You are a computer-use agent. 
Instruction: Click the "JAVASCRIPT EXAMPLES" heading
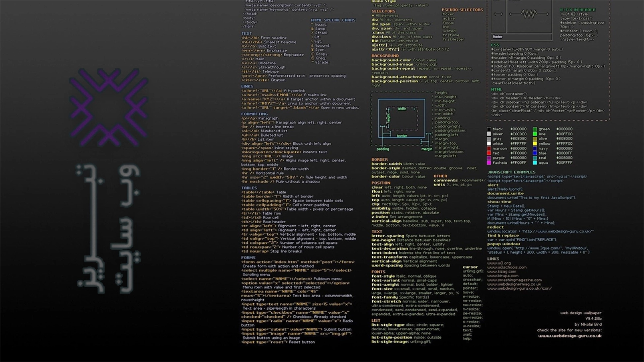click(x=512, y=172)
